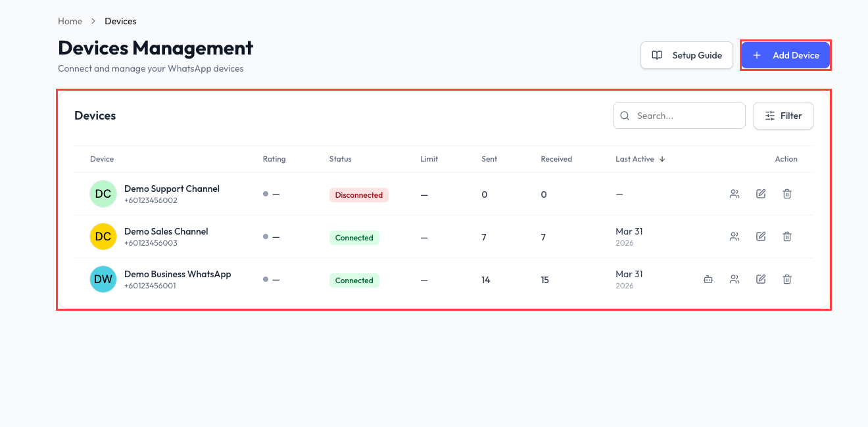Screen dimensions: 868x427
Task: Click Connected badge for Demo Business WhatsApp
Action: pyautogui.click(x=354, y=281)
